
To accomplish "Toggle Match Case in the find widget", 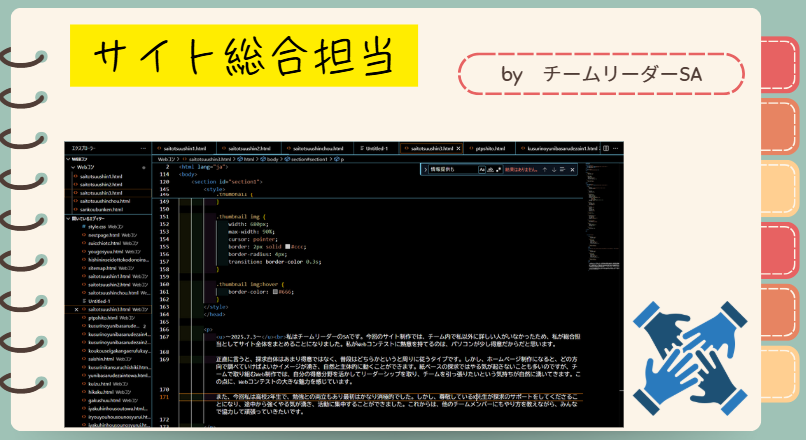I will pyautogui.click(x=481, y=170).
